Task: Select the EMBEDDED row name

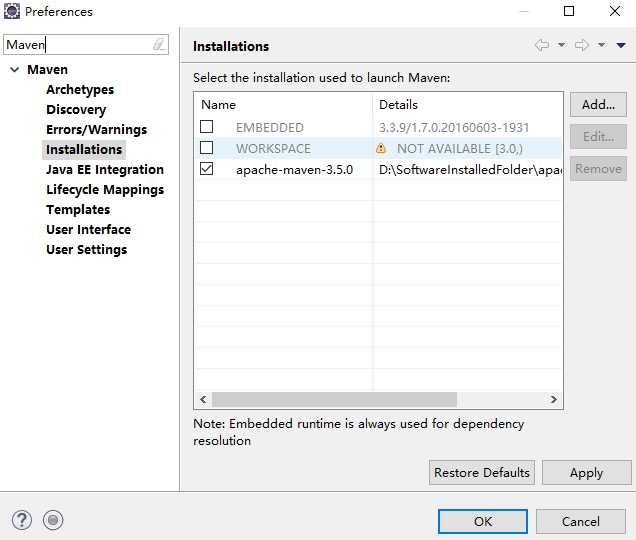Action: click(270, 127)
